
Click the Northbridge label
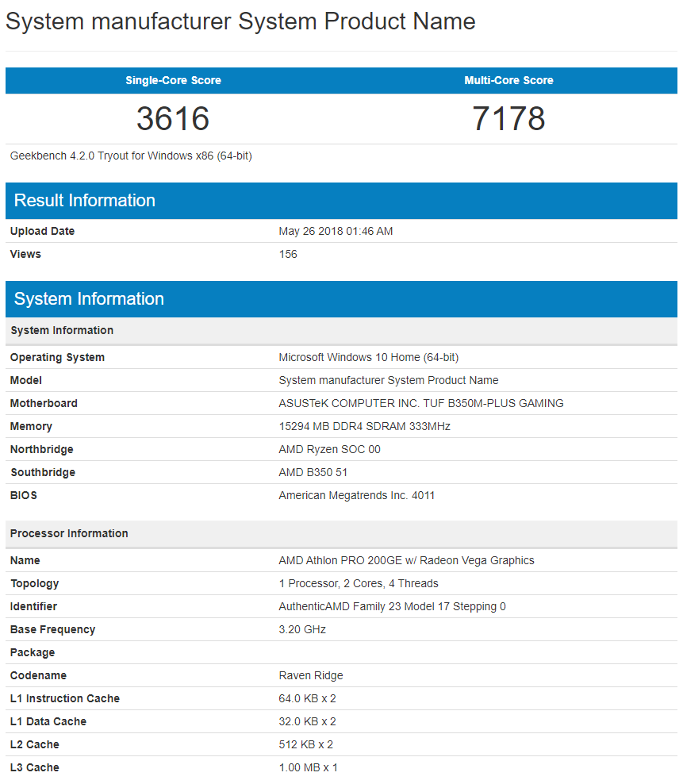tap(42, 449)
